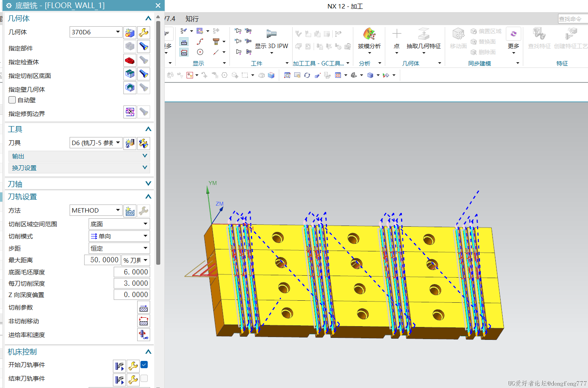Open the 切削区域空间范围 底面 dropdown
588x388 pixels.
tap(119, 224)
